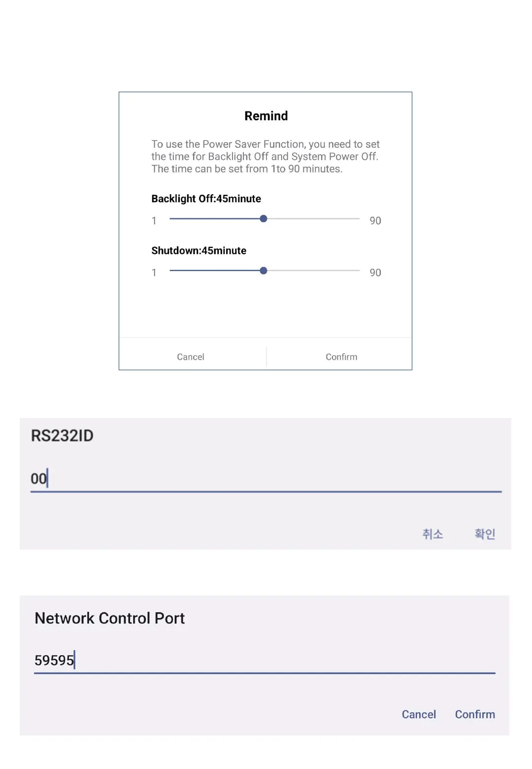The width and height of the screenshot is (532, 769).
Task: Click the Backlight Off slider handle
Action: point(264,218)
